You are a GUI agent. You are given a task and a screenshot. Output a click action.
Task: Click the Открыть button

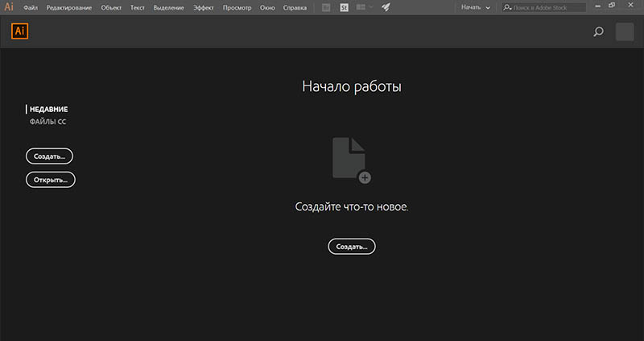[x=50, y=179]
